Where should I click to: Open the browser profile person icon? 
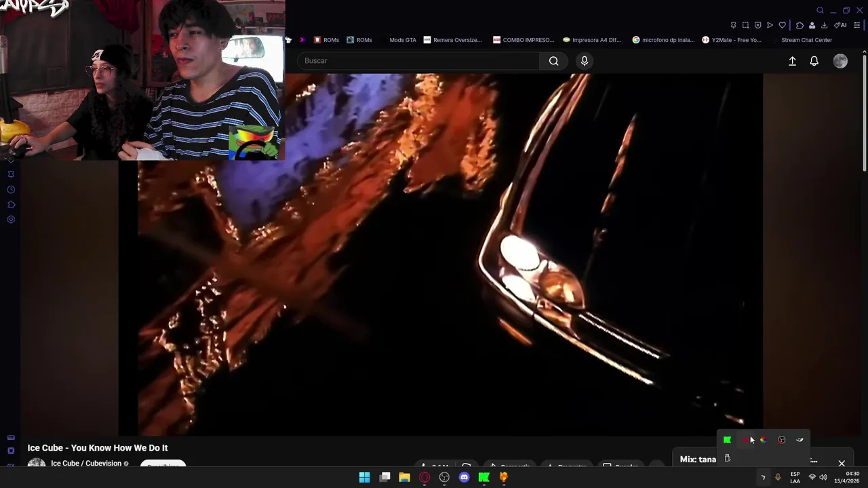(x=812, y=25)
